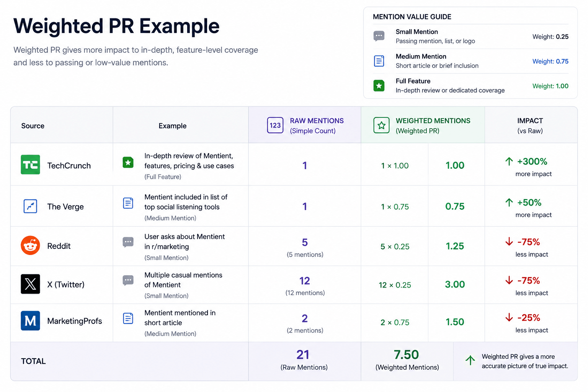Click the Small Mention speech bubble in guide

(x=379, y=36)
